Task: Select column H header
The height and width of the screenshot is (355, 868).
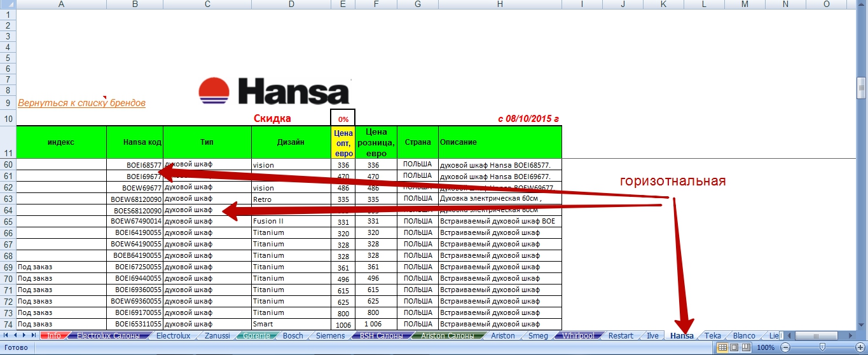Action: pos(500,4)
